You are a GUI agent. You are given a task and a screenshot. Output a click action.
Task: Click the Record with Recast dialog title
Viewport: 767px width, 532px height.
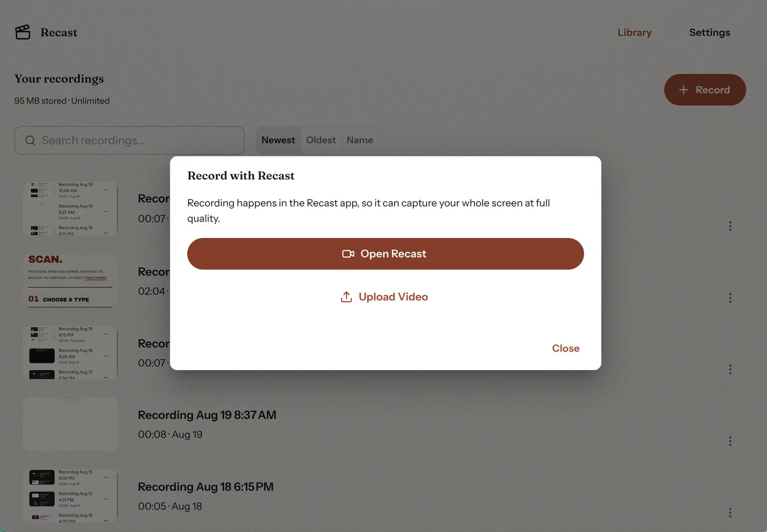click(x=241, y=176)
